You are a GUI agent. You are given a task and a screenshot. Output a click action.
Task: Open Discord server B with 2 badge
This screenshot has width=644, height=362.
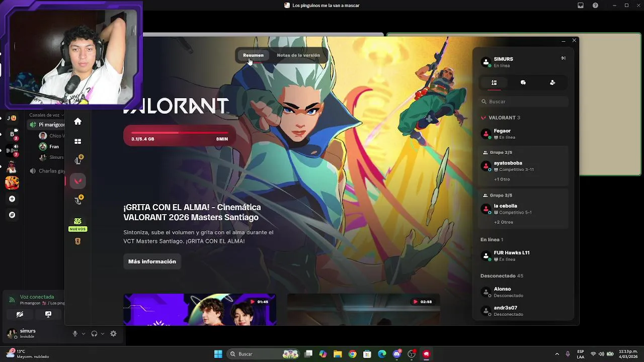click(x=12, y=134)
